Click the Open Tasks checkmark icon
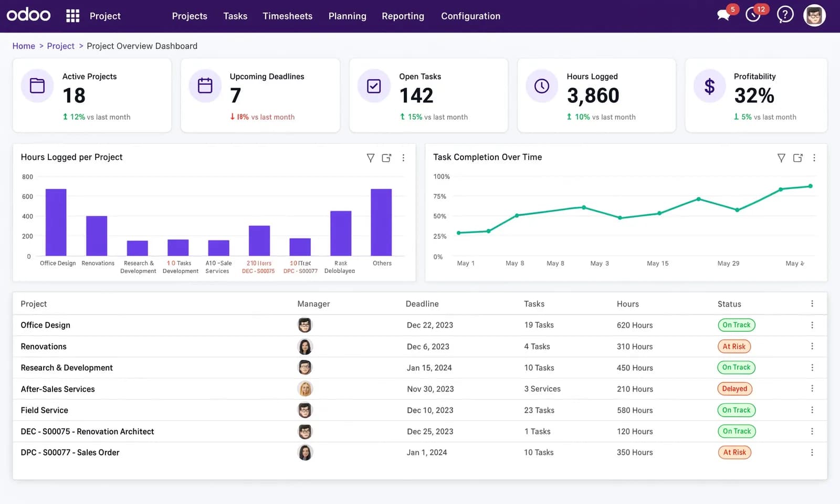The height and width of the screenshot is (504, 840). tap(374, 86)
